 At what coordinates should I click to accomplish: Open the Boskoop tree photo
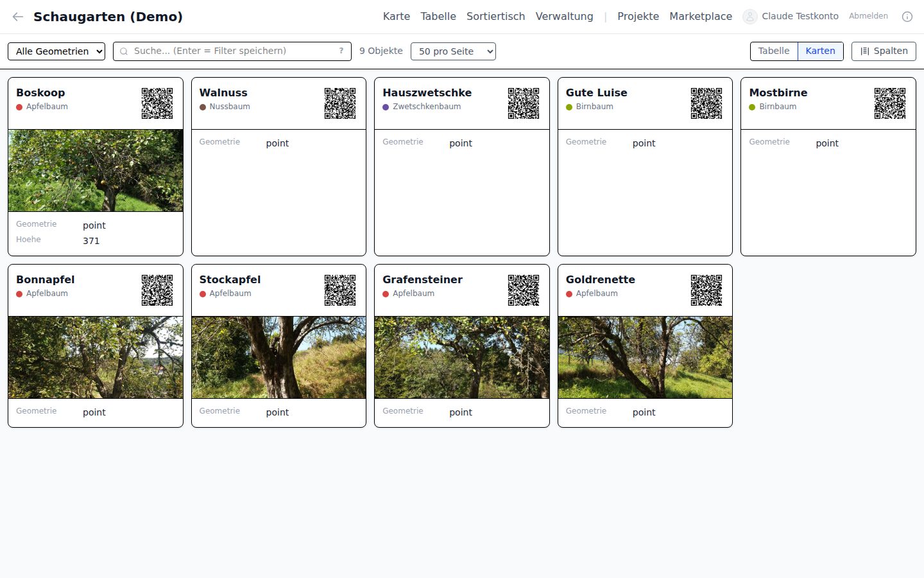96,171
